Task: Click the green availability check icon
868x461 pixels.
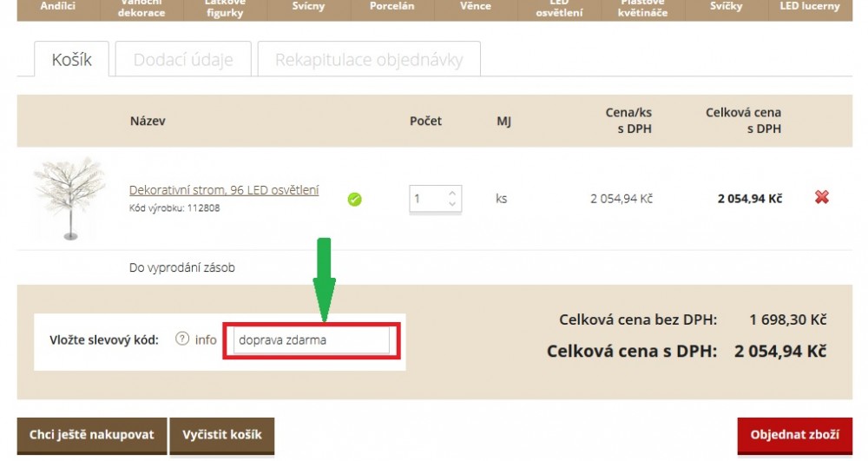Action: click(x=354, y=199)
